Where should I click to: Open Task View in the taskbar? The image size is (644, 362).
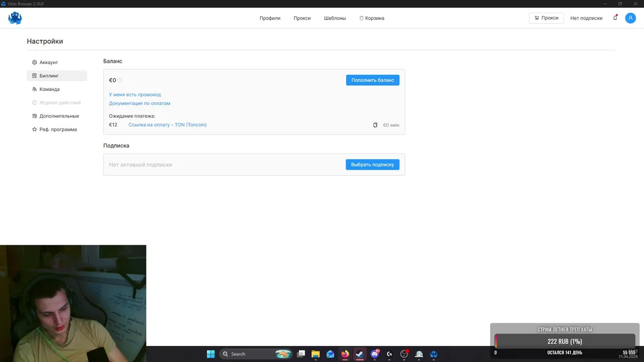(x=301, y=354)
